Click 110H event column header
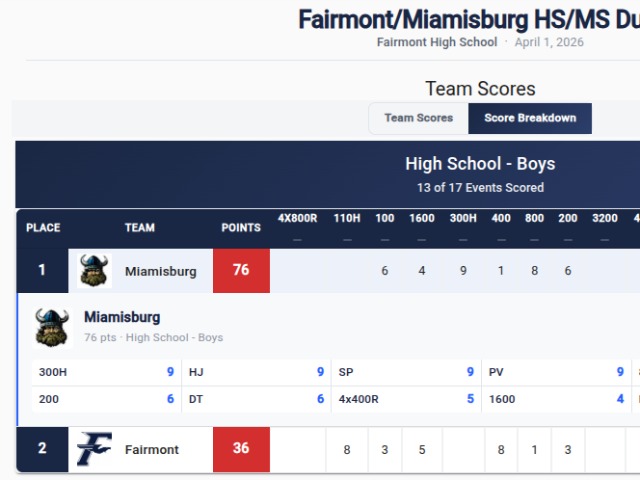Screen dimensions: 640x480 (x=346, y=219)
